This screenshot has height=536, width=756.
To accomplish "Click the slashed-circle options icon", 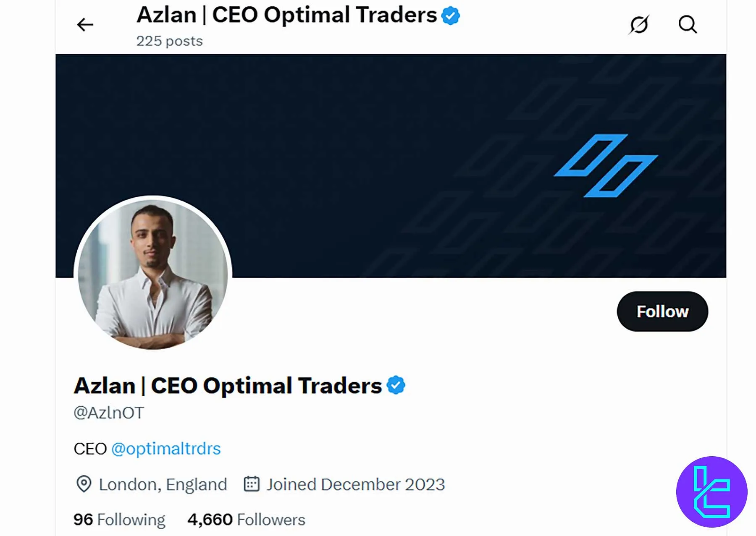I will pos(639,25).
